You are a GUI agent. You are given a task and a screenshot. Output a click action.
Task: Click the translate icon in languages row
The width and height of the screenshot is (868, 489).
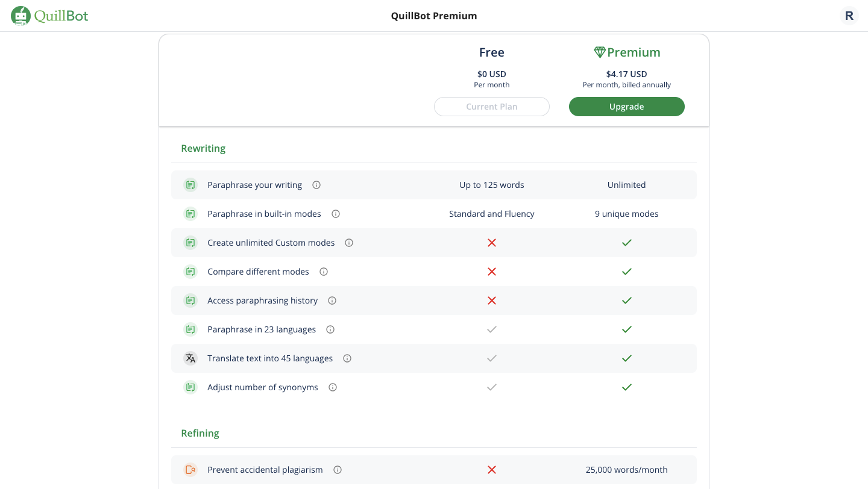tap(190, 358)
